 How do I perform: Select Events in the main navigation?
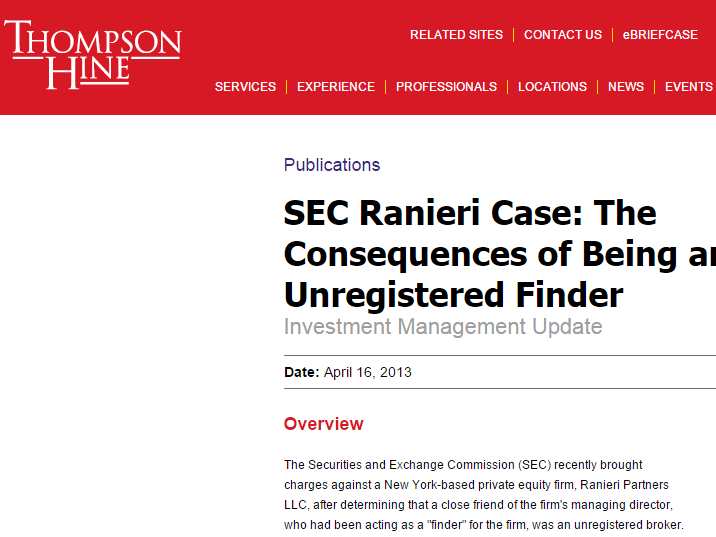pyautogui.click(x=688, y=87)
